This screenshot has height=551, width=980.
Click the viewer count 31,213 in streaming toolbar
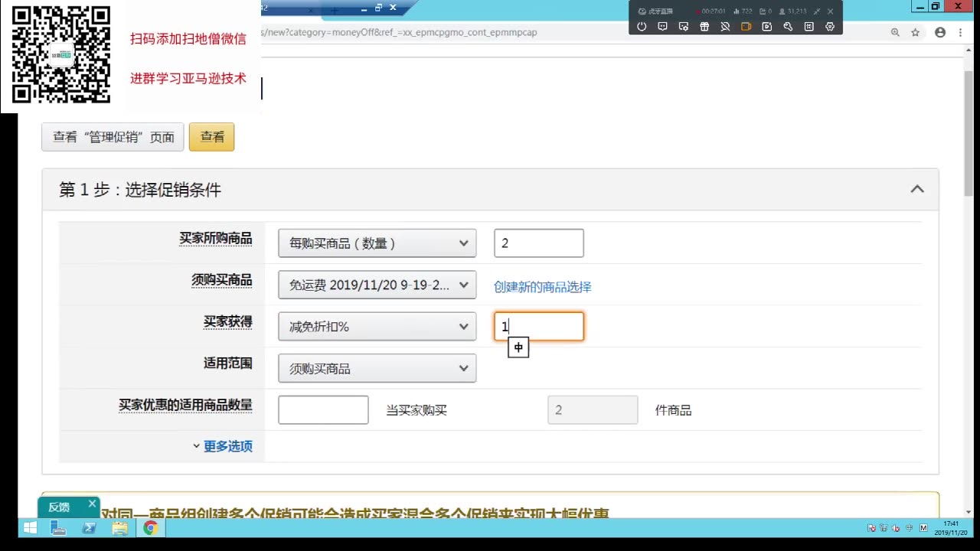coord(793,11)
